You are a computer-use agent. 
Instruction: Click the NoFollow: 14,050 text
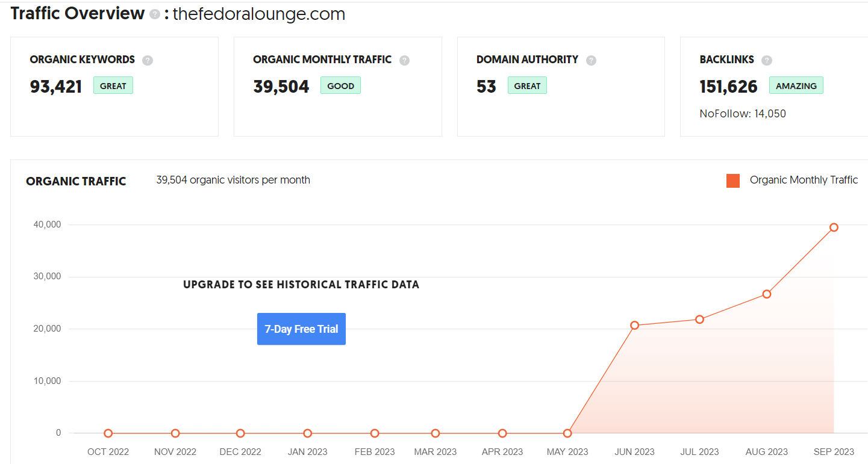[x=743, y=114]
